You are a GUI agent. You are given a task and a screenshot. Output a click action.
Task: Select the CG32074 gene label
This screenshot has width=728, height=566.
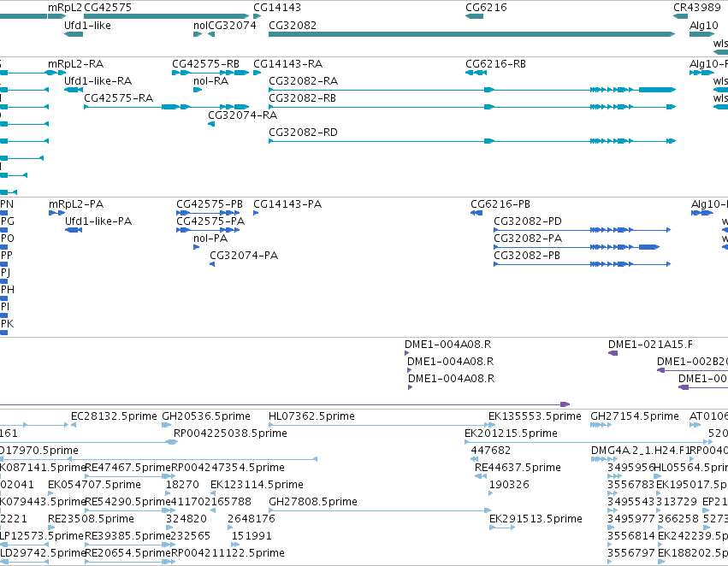pyautogui.click(x=232, y=26)
